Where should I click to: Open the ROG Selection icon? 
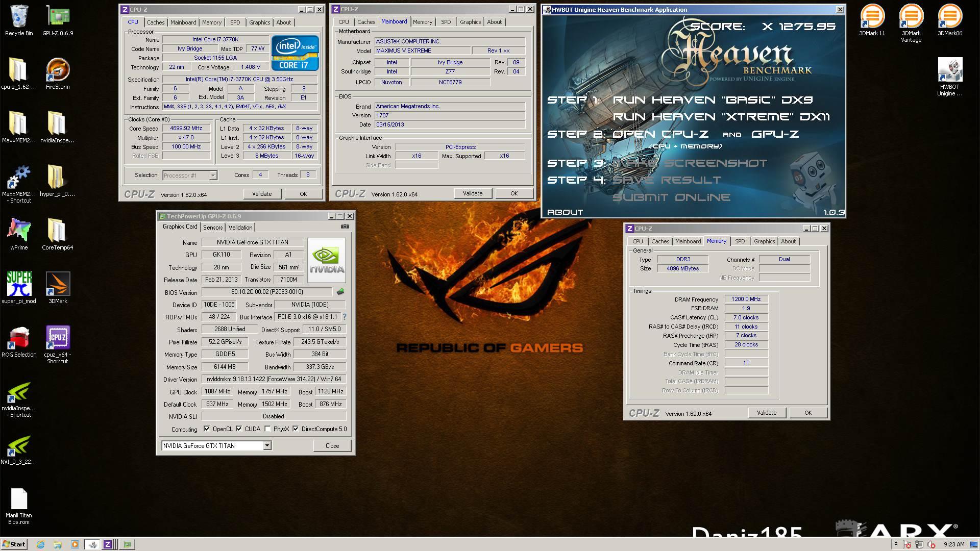pos(19,341)
